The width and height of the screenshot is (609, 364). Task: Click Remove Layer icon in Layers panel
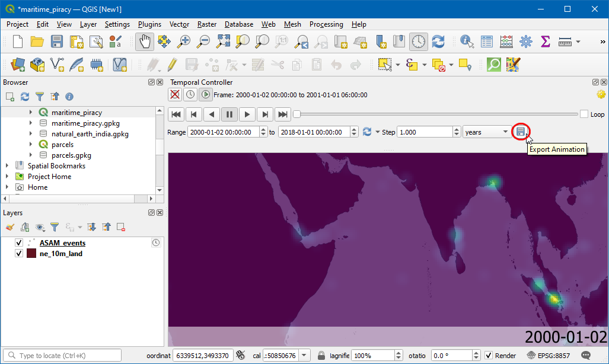coord(121,227)
